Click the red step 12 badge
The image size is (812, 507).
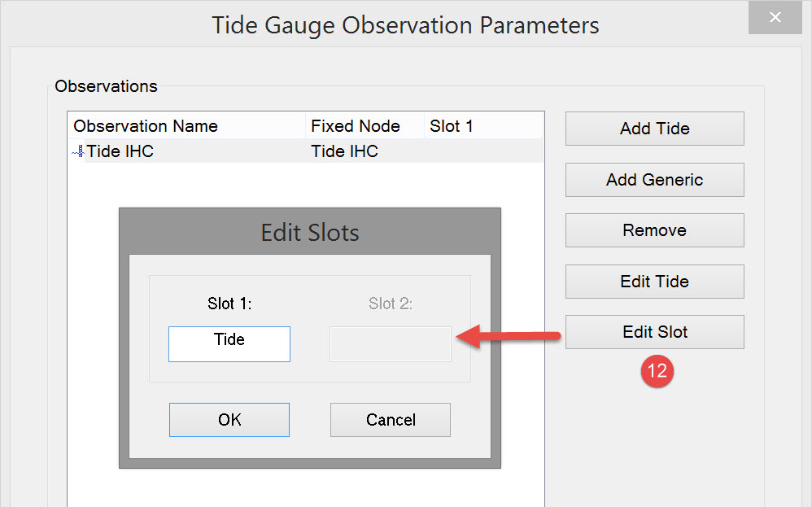click(657, 371)
